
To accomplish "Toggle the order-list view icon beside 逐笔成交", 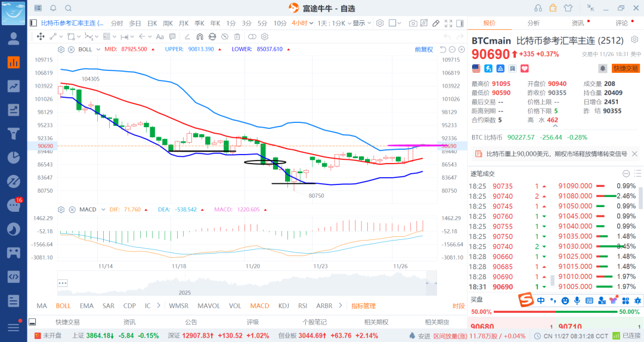I will pyautogui.click(x=637, y=174).
